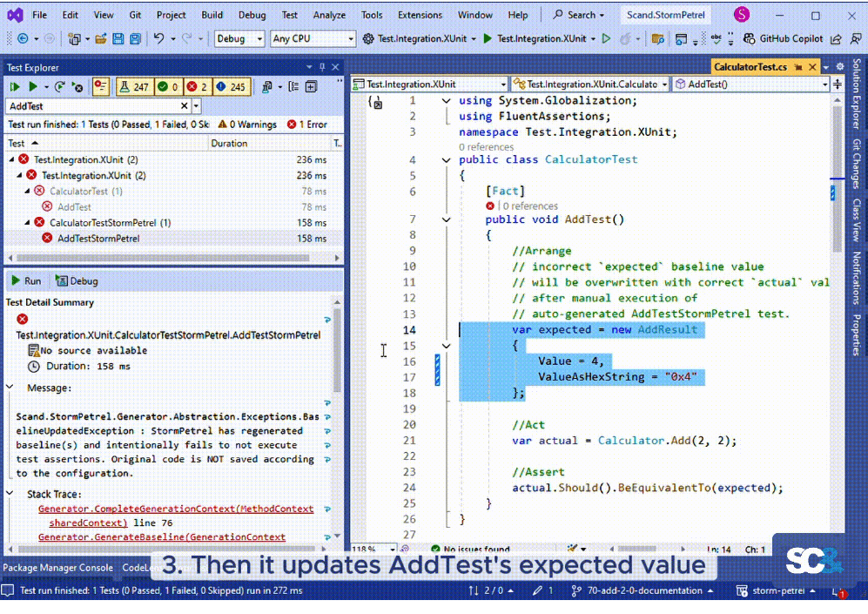Open the test playlist icon
This screenshot has height=614, width=868.
[267, 87]
